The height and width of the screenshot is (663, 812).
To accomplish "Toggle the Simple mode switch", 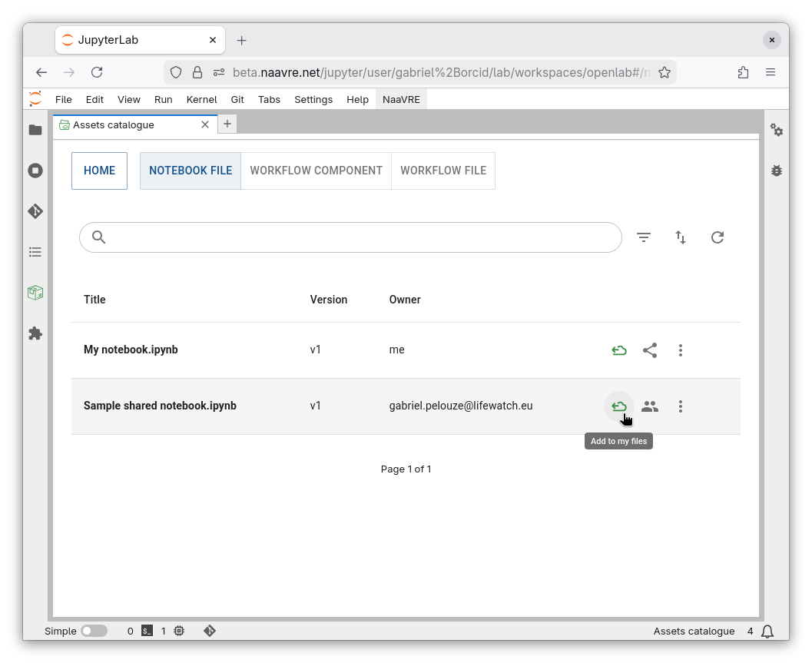I will (94, 631).
